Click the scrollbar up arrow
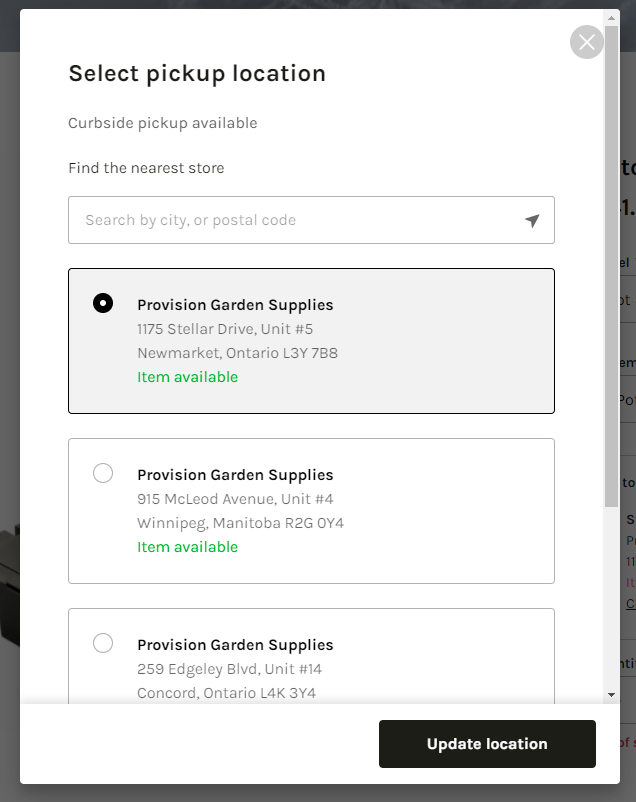Image resolution: width=636 pixels, height=802 pixels. point(611,17)
